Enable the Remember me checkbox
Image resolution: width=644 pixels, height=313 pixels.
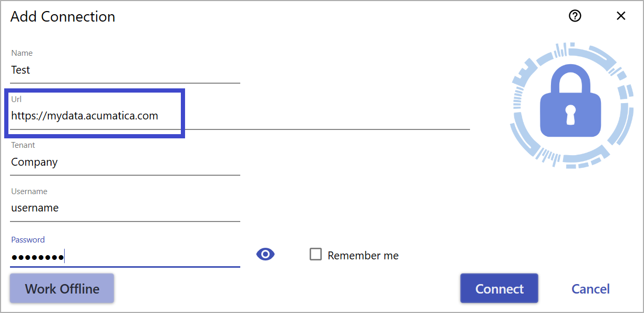315,255
